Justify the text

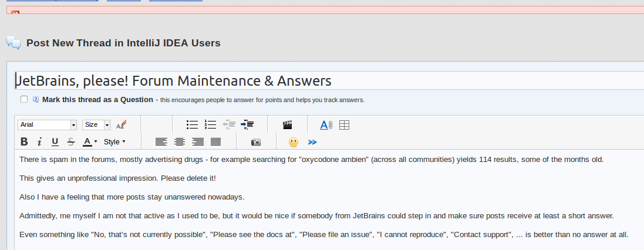215,142
